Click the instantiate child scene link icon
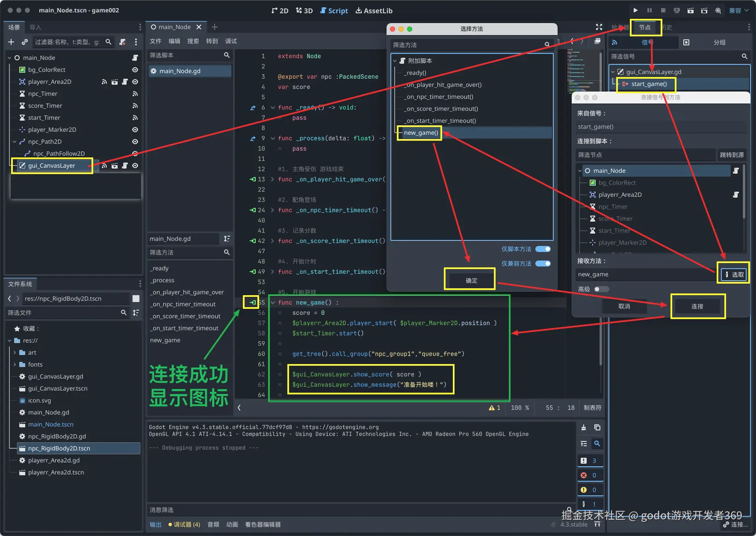Screen dimensions: 756x536 (25, 42)
